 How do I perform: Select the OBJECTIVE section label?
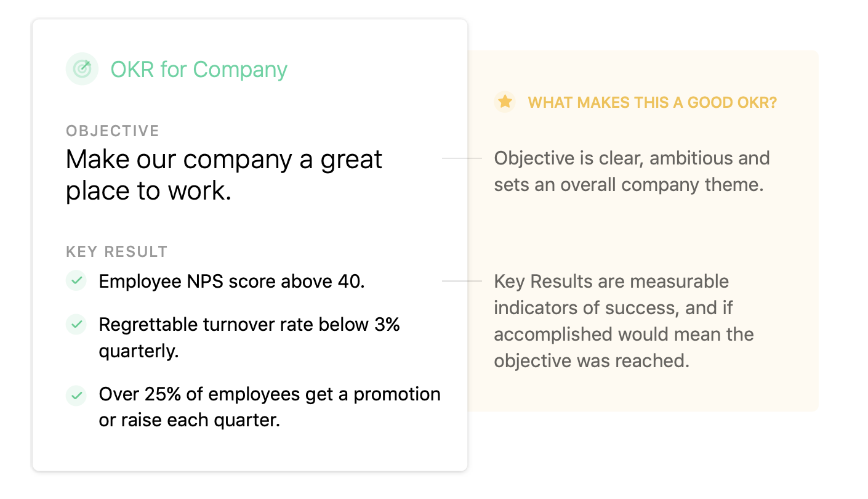point(113,131)
